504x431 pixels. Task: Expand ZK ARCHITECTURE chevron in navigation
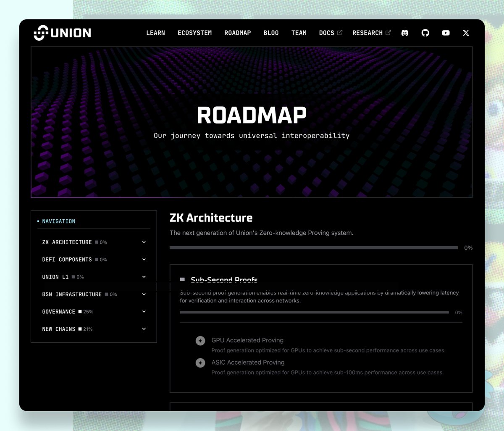pos(144,242)
